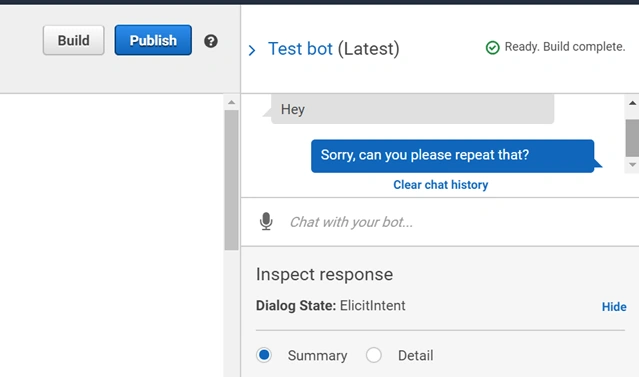The width and height of the screenshot is (639, 377).
Task: Click the chat window scrollbar thumb
Action: (632, 138)
